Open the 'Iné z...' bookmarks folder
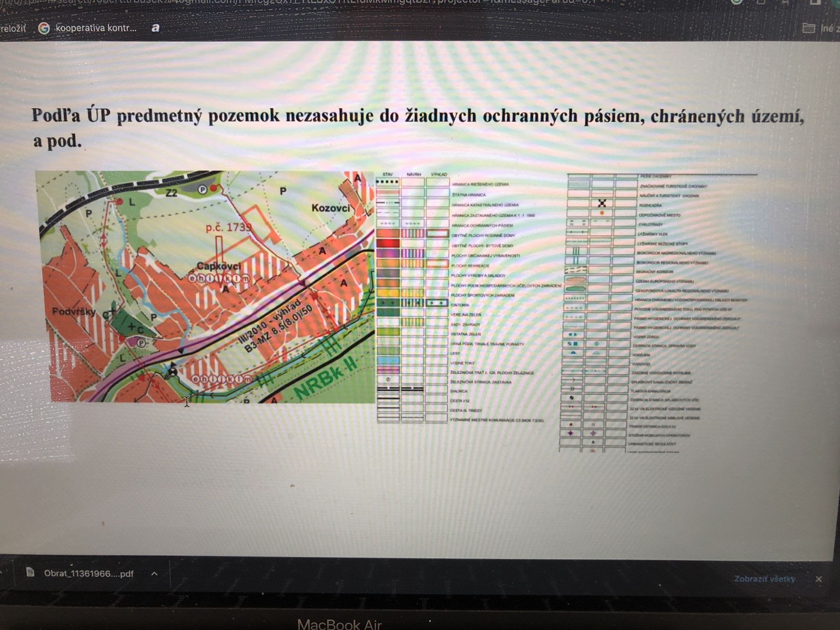 [x=819, y=28]
